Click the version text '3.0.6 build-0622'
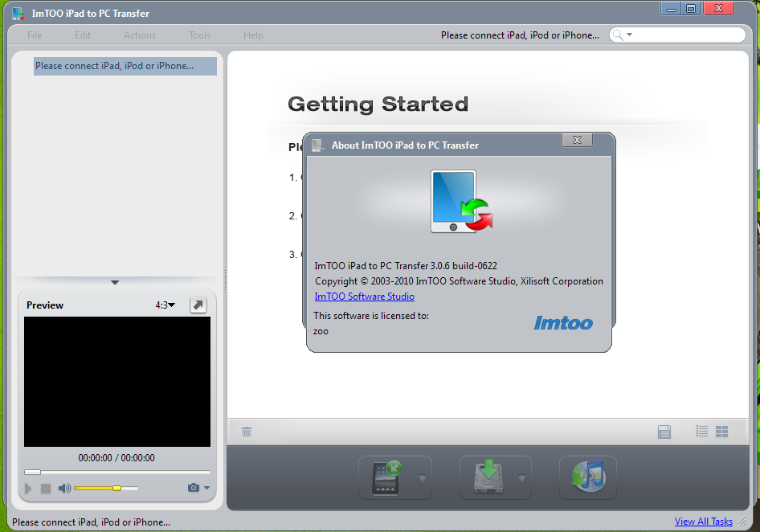This screenshot has width=760, height=532. point(464,266)
